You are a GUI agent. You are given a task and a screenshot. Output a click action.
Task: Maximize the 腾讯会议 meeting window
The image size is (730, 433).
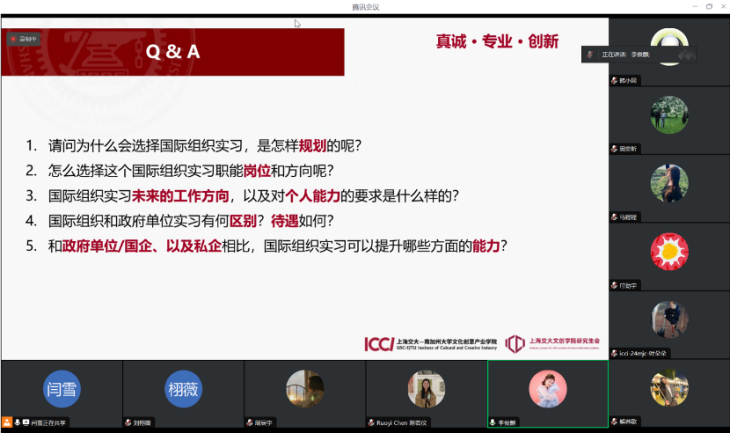708,6
